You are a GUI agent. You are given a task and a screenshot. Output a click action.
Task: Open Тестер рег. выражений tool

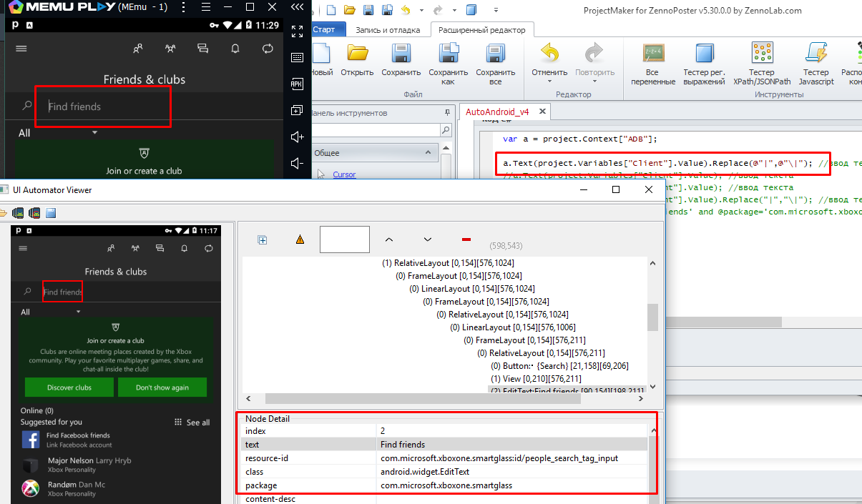(705, 64)
